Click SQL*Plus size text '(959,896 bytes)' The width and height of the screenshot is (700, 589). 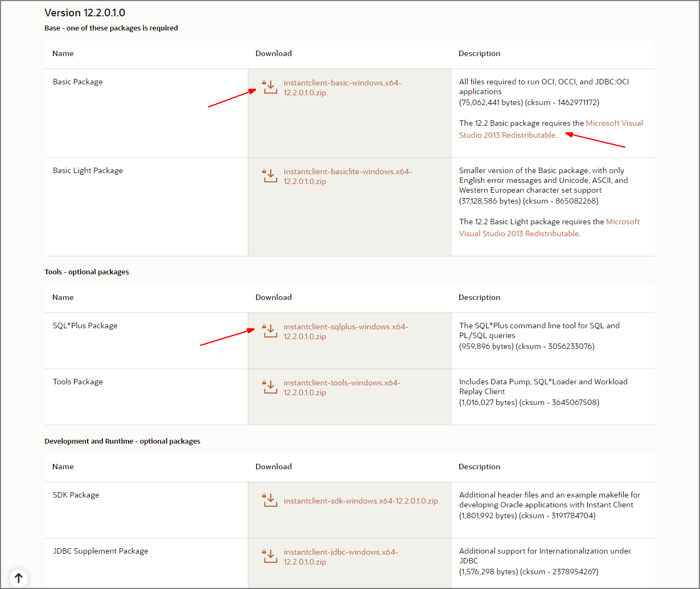click(486, 346)
